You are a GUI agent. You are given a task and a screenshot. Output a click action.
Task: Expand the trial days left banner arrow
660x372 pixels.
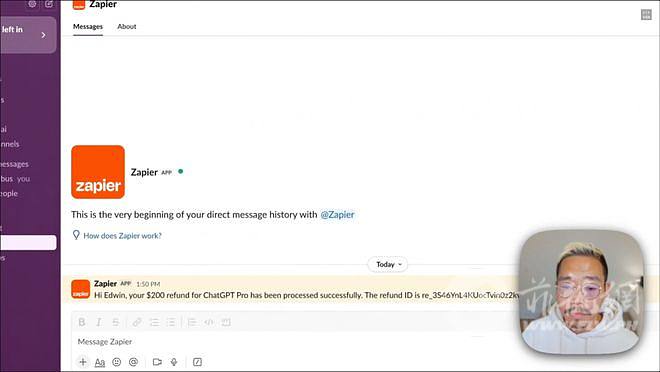coord(44,35)
